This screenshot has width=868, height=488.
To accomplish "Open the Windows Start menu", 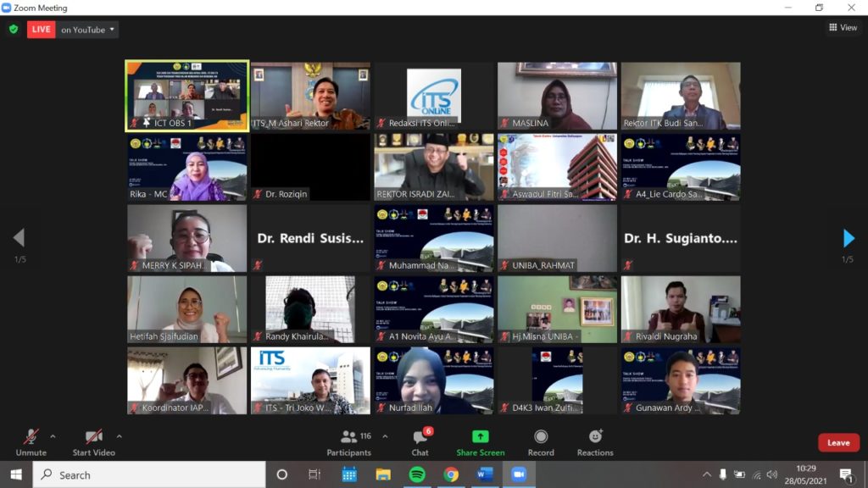I will pos(16,475).
